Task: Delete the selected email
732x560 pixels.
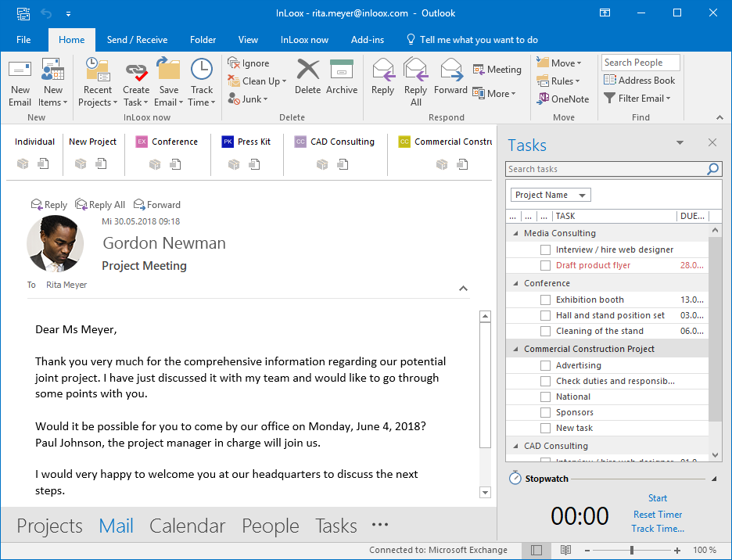Action: point(307,76)
